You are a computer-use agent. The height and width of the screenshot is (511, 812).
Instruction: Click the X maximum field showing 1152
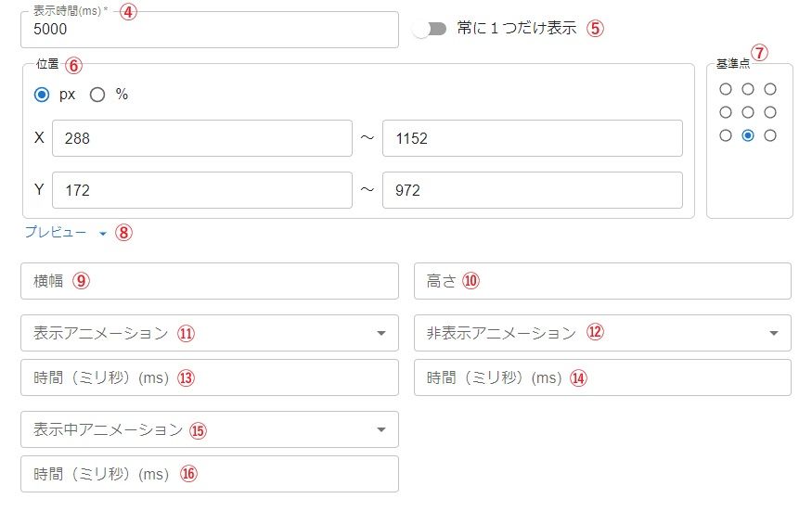point(532,138)
